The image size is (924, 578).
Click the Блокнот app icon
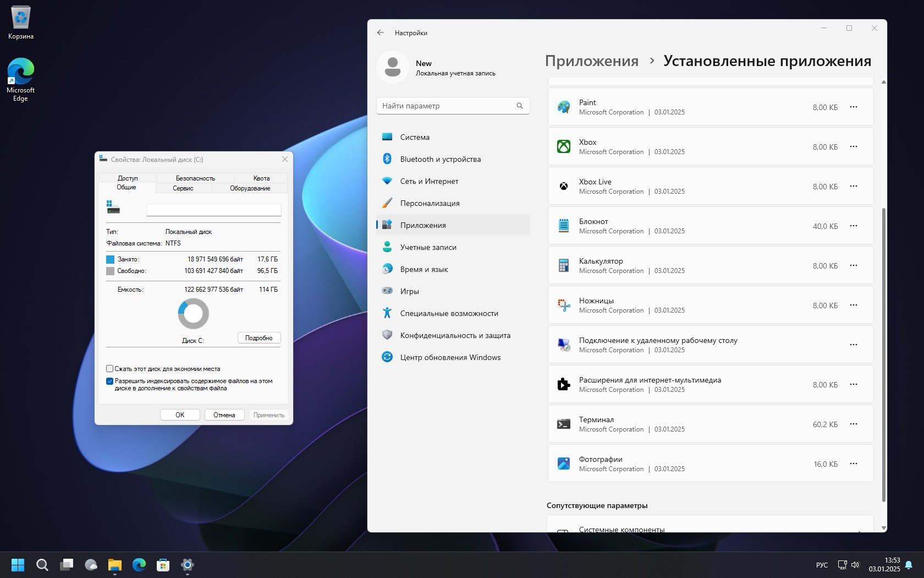click(x=564, y=226)
